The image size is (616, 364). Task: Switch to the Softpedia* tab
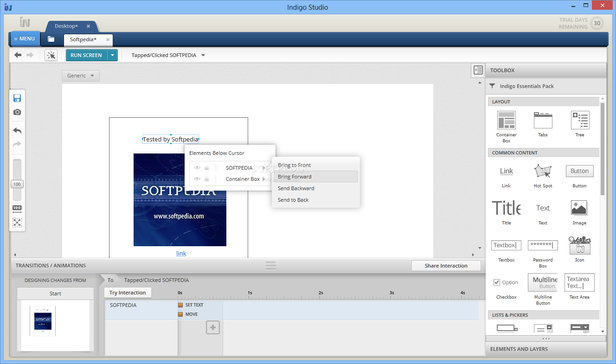click(x=83, y=39)
